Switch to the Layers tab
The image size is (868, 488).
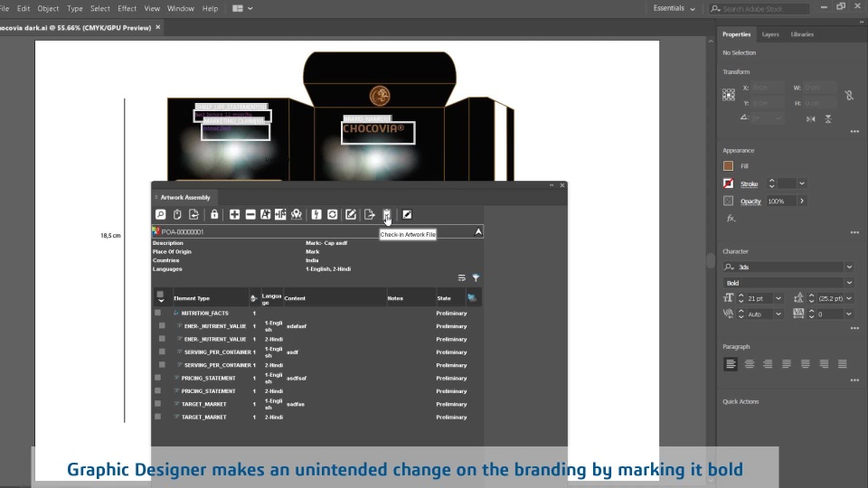pyautogui.click(x=770, y=34)
